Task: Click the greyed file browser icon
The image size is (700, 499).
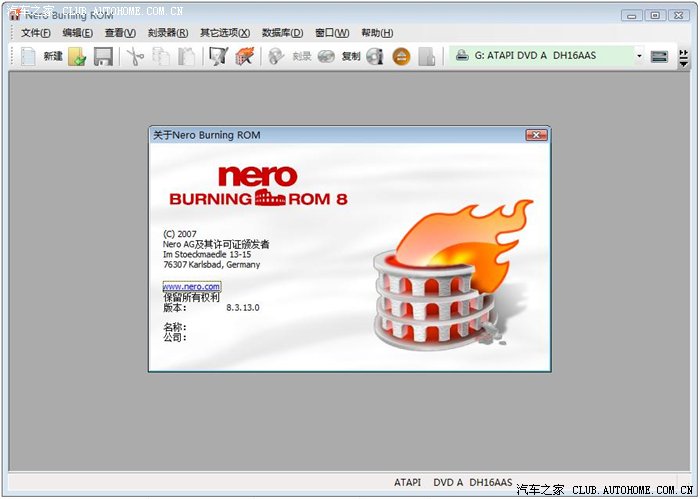Action: click(x=427, y=57)
